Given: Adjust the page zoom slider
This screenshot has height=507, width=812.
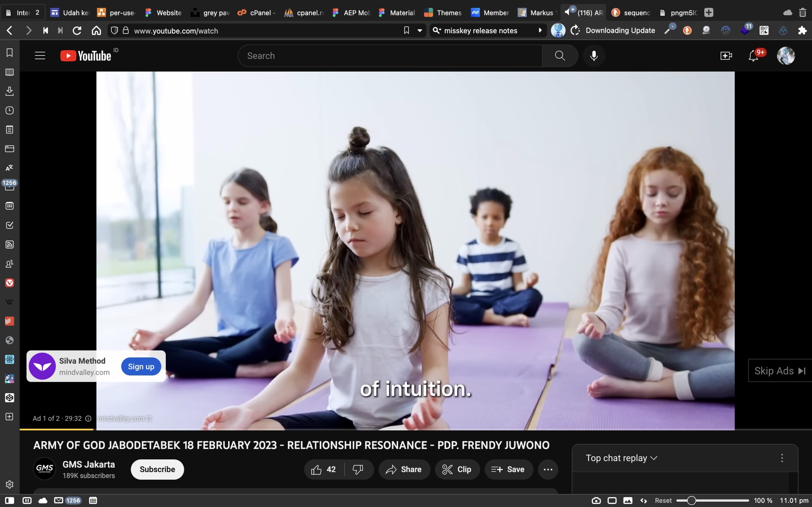Looking at the screenshot, I should tap(691, 500).
